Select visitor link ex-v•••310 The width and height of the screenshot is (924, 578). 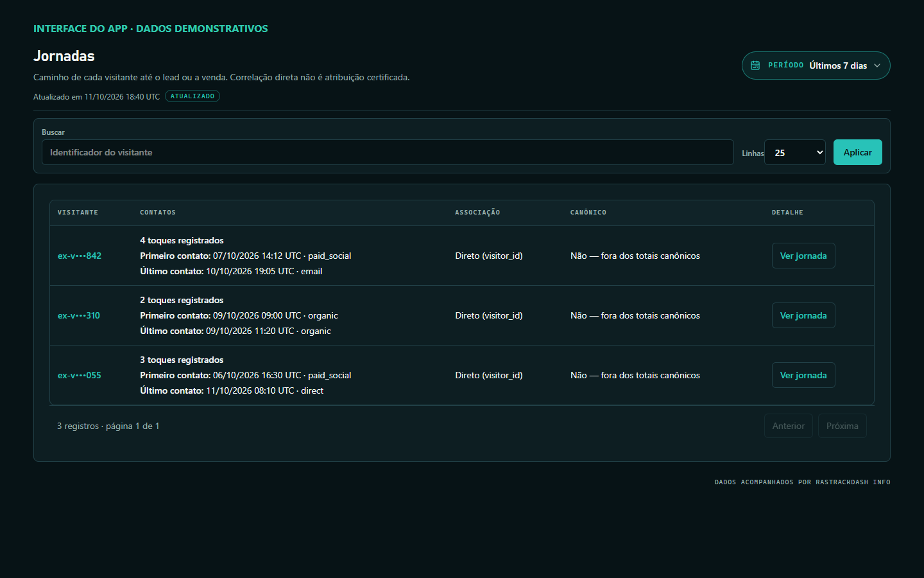[79, 315]
